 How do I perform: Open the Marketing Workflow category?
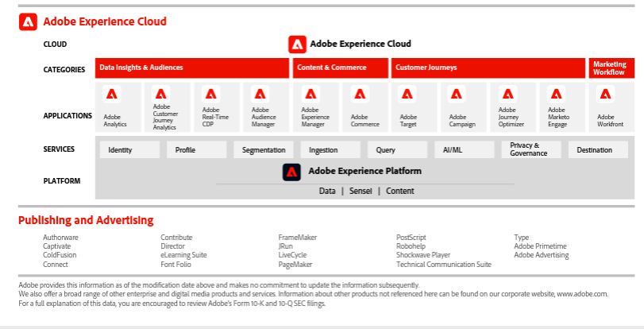[610, 68]
